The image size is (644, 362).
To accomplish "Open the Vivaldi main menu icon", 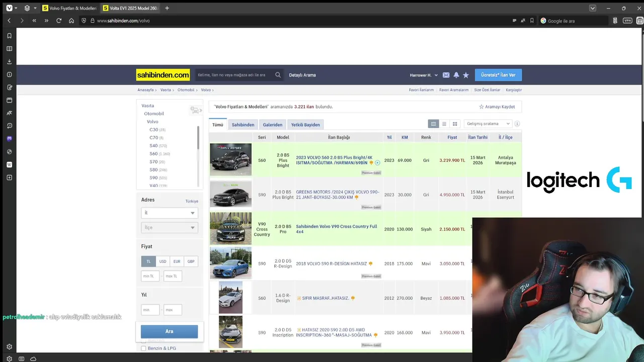I will pos(9,8).
